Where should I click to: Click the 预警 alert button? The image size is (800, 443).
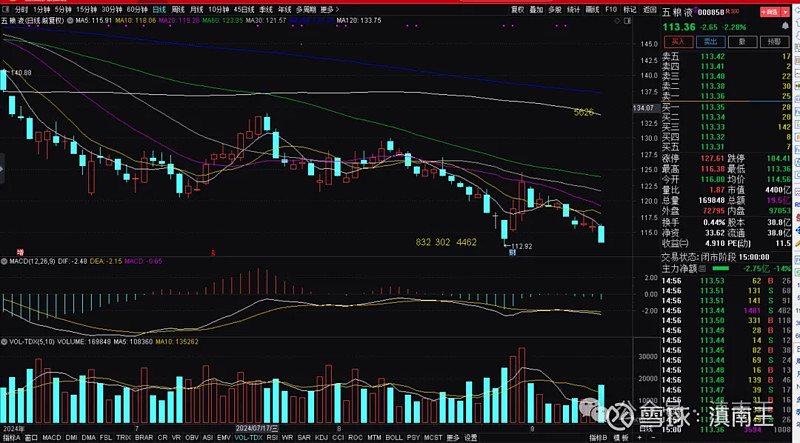coord(774,42)
